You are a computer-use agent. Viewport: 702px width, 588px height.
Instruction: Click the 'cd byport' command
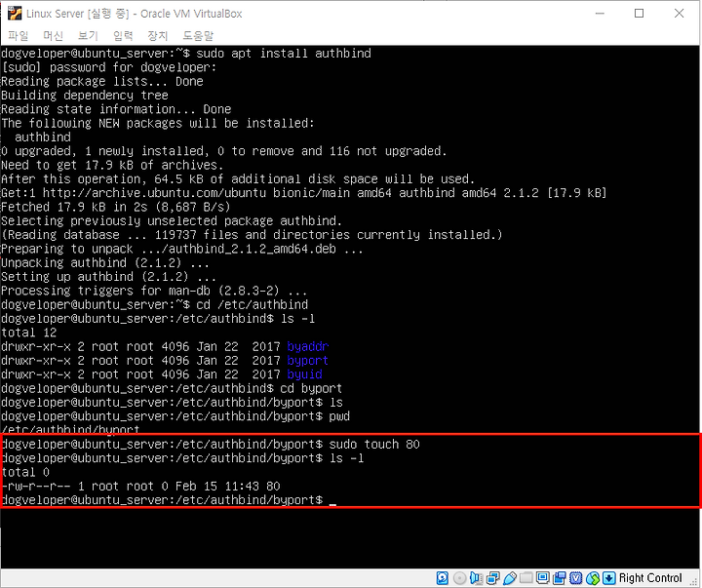coord(311,389)
